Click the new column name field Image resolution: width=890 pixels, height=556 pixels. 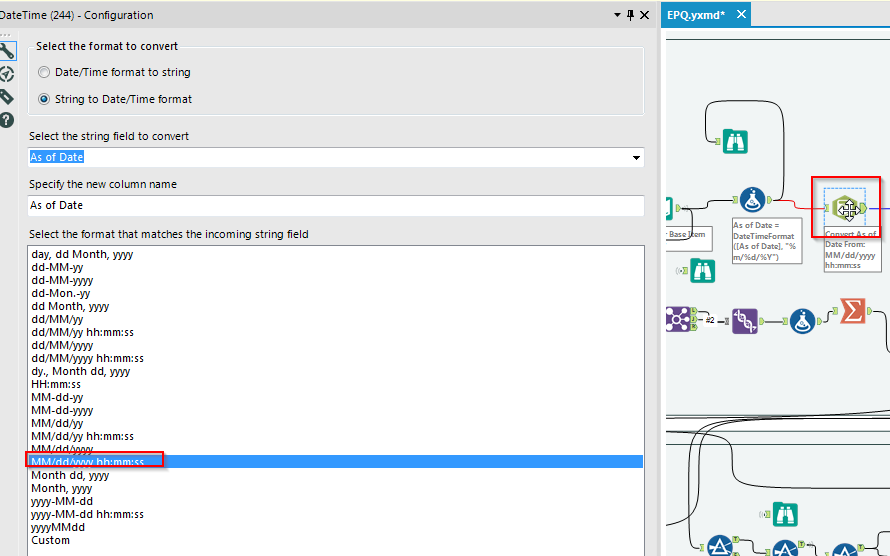click(x=335, y=205)
